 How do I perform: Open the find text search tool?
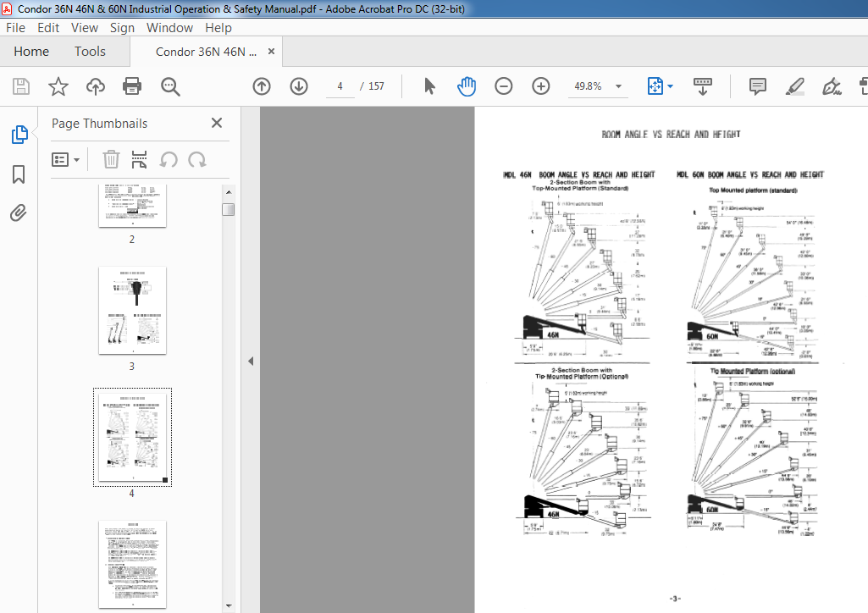tap(170, 86)
